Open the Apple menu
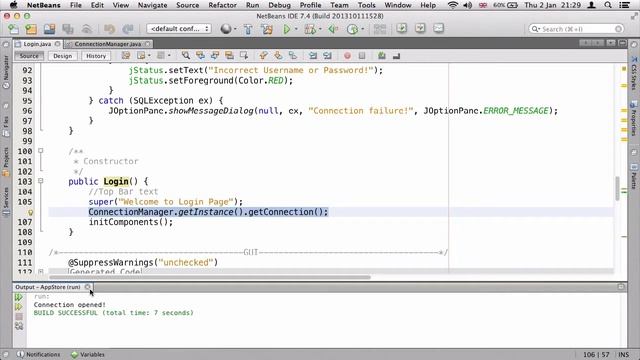The image size is (640, 360). tap(13, 5)
